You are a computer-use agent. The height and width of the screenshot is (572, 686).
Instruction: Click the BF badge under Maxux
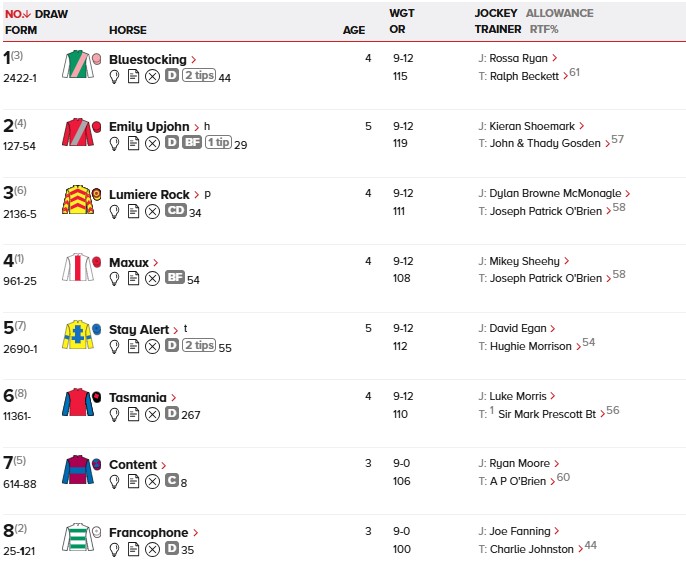click(x=174, y=279)
